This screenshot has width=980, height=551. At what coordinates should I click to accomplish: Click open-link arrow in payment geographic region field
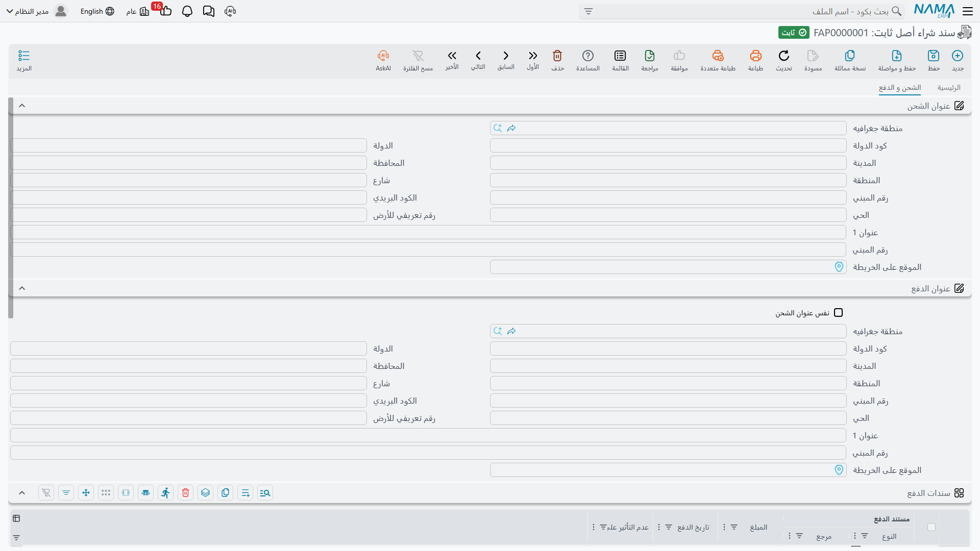pos(511,331)
